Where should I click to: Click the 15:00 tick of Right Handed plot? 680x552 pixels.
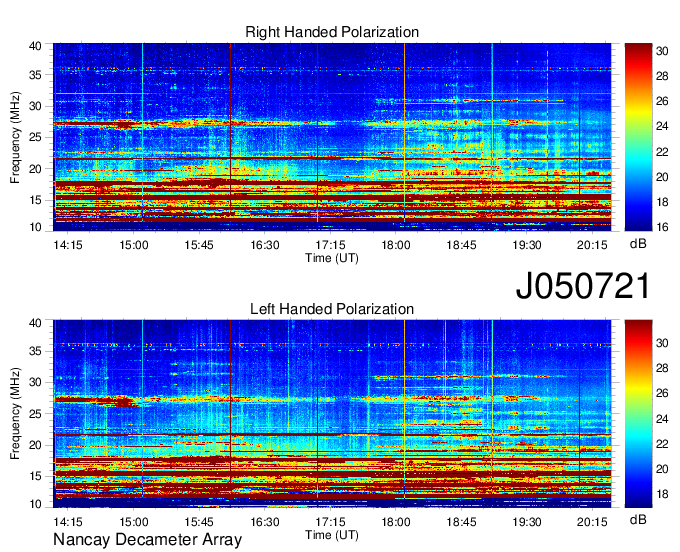(x=134, y=245)
